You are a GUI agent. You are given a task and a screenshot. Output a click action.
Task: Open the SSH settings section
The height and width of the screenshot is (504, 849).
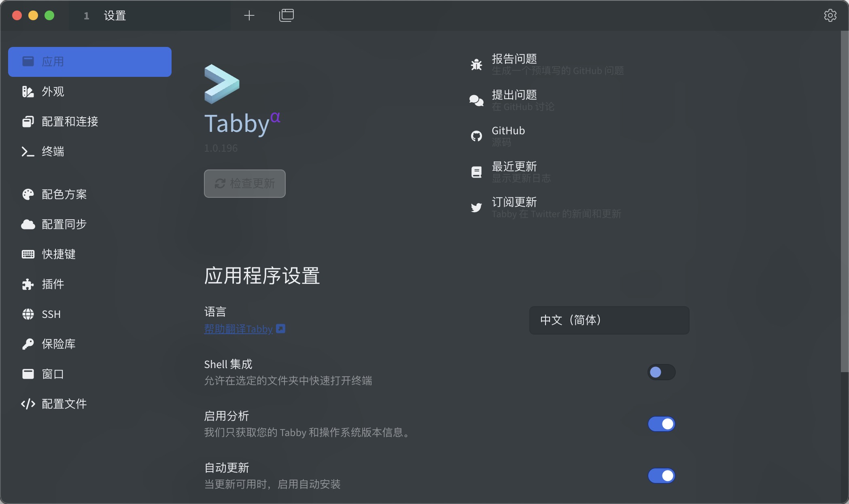51,314
